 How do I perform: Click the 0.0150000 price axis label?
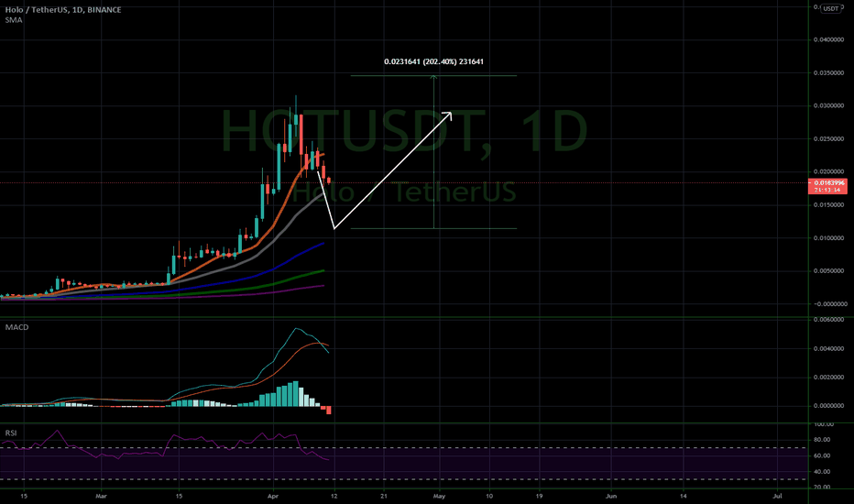[x=828, y=205]
